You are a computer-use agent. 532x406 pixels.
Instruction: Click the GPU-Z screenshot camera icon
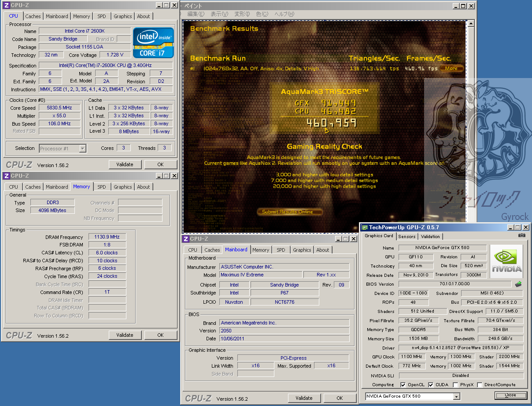click(x=522, y=236)
